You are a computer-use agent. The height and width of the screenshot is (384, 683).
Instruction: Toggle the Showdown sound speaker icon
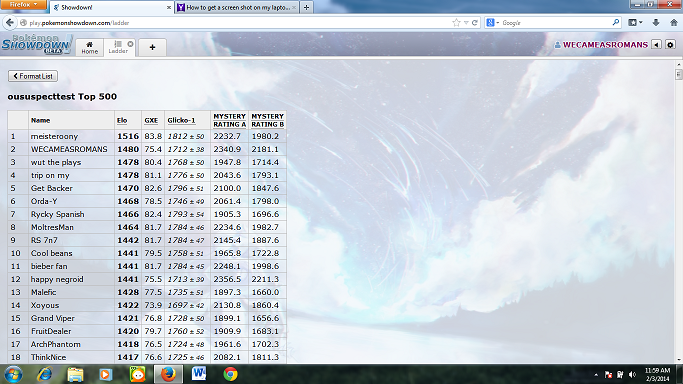click(656, 44)
